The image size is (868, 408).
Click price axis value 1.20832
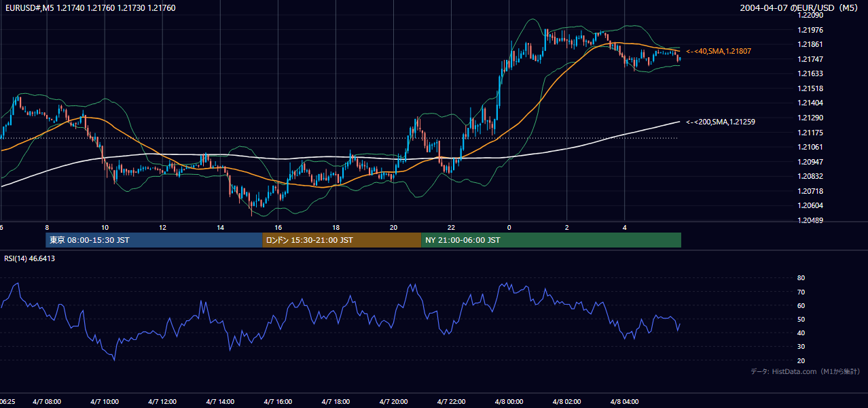pos(810,176)
